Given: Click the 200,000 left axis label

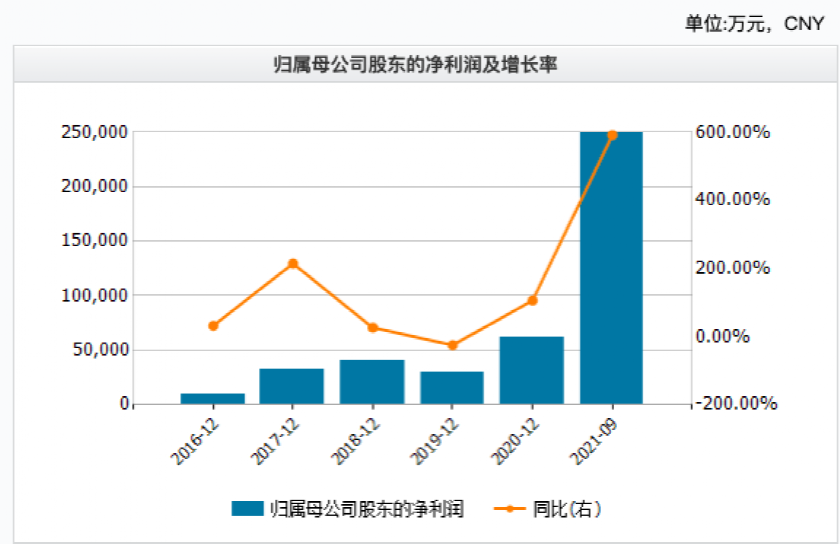Looking at the screenshot, I should coord(95,187).
